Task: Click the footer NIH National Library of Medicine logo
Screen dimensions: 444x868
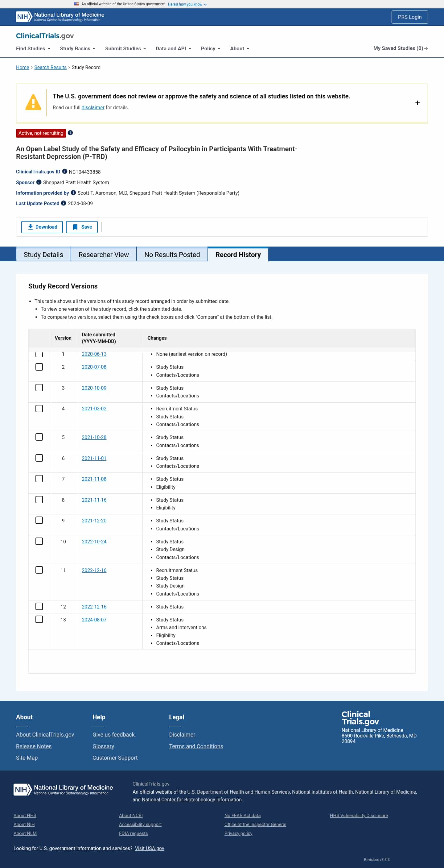Action: [x=63, y=789]
